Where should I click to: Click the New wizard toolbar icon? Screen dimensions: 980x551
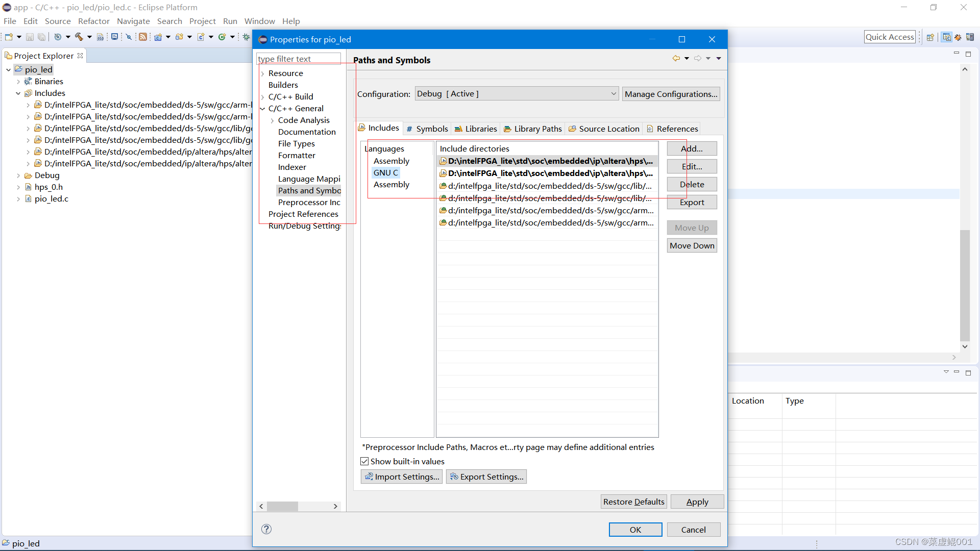(9, 37)
